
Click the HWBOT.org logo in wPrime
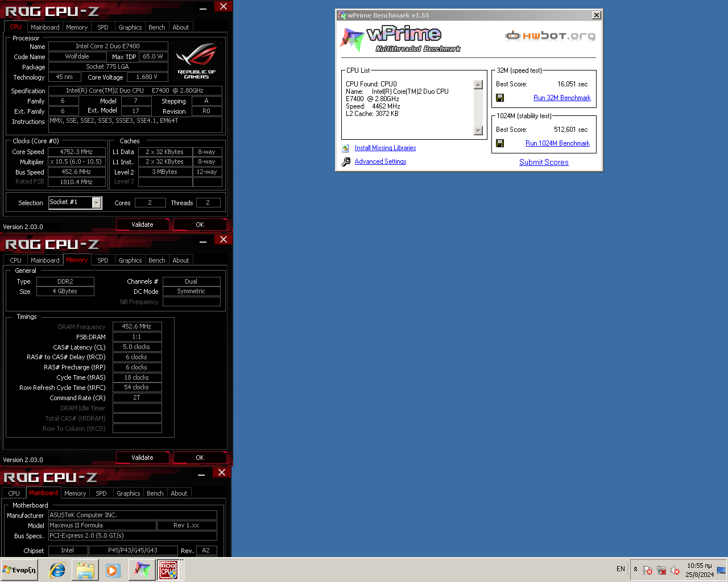point(550,36)
